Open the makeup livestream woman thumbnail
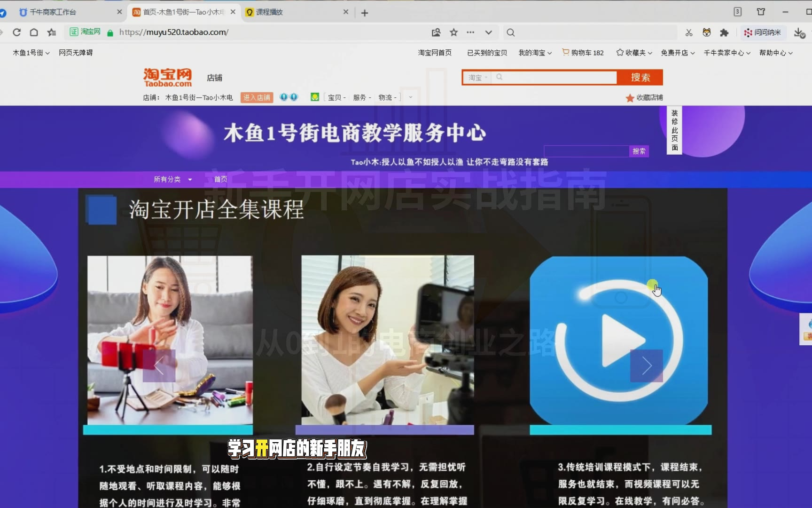The image size is (812, 508). pos(170,340)
